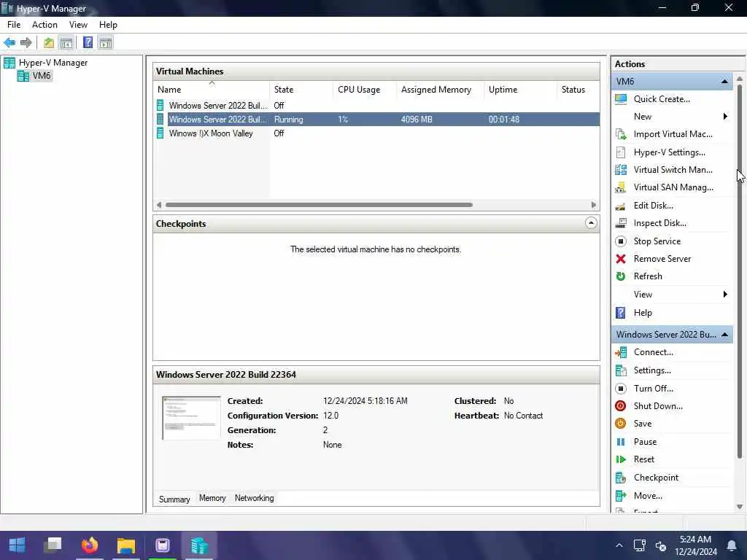Open the File menu
747x560 pixels.
(x=14, y=25)
